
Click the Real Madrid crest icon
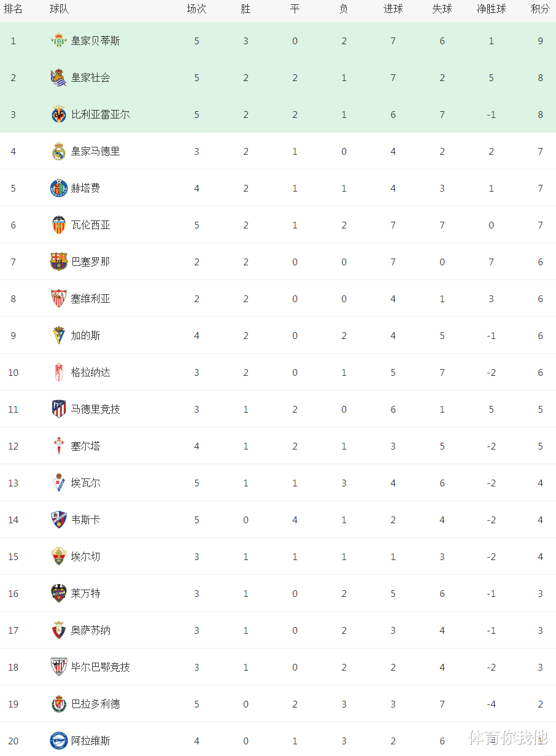(59, 151)
